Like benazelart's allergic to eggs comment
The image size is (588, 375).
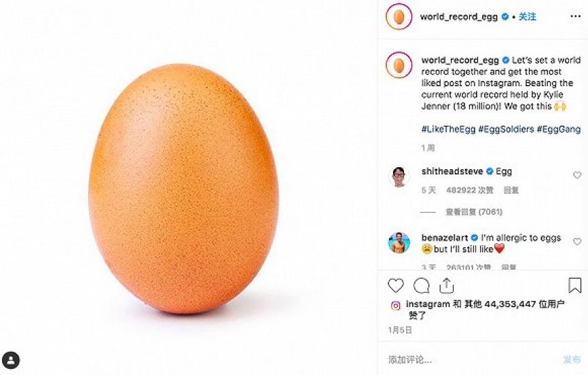(x=577, y=241)
